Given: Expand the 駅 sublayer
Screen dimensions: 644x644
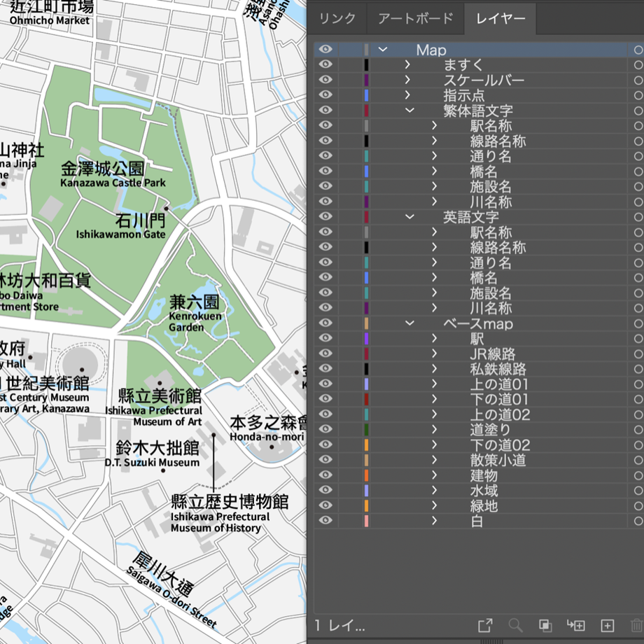Looking at the screenshot, I should (435, 338).
